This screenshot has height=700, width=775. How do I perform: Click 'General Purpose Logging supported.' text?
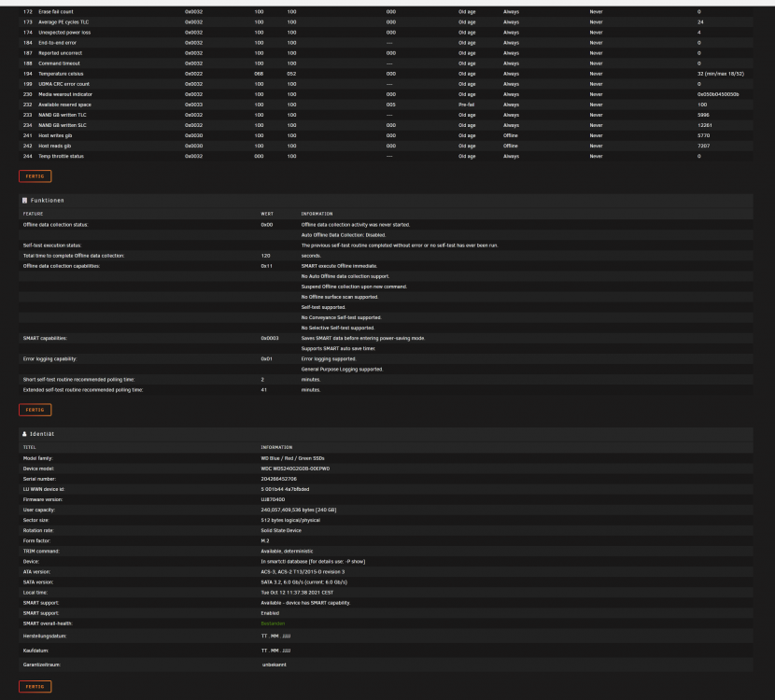click(342, 370)
